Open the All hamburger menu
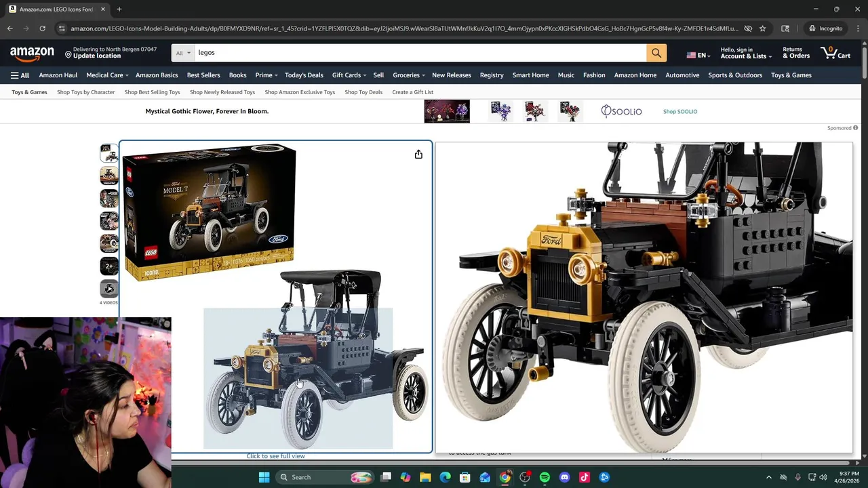This screenshot has width=868, height=488. [x=20, y=75]
